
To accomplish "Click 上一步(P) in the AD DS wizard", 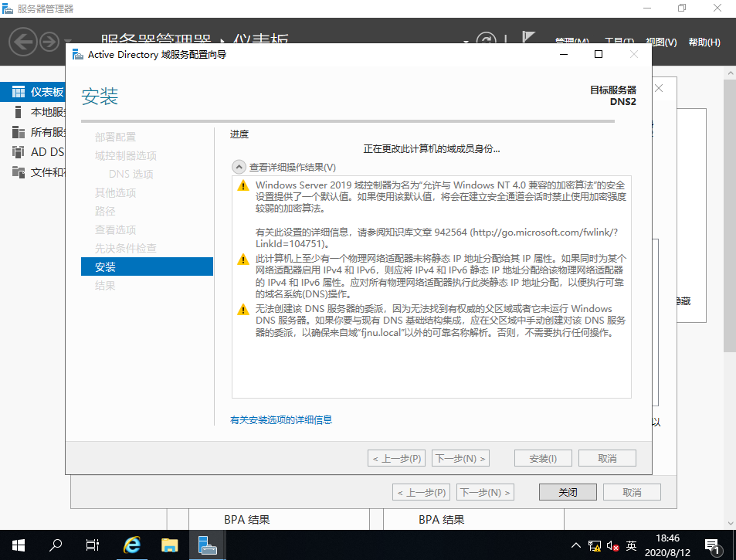I will [x=396, y=458].
